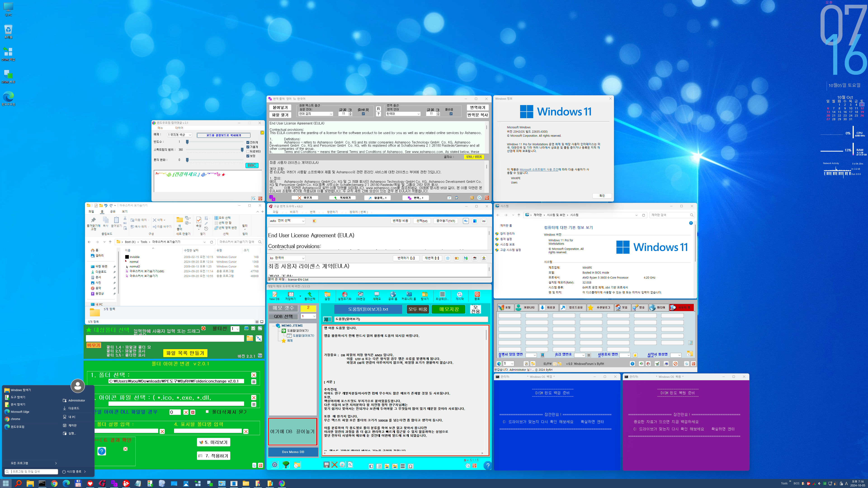
Task: Open 설정 settings icon in memo helper toolbar
Action: click(x=327, y=296)
